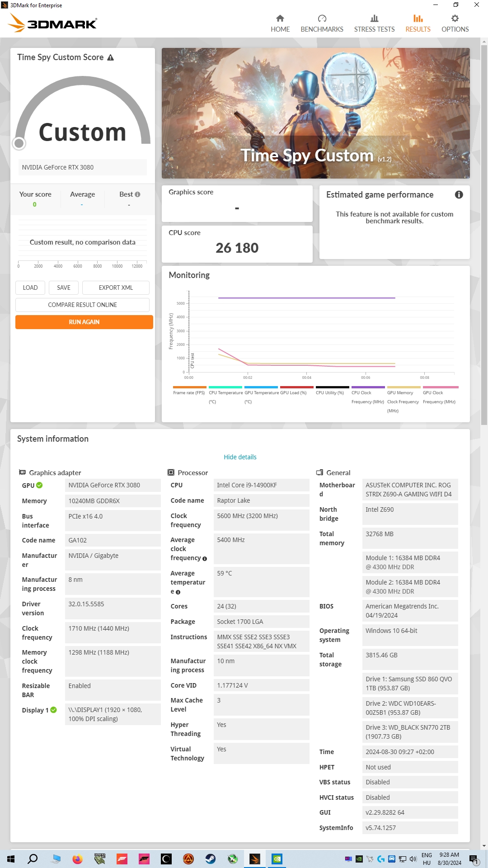488x868 pixels.
Task: Click the NVIDIA tray icon
Action: (359, 859)
